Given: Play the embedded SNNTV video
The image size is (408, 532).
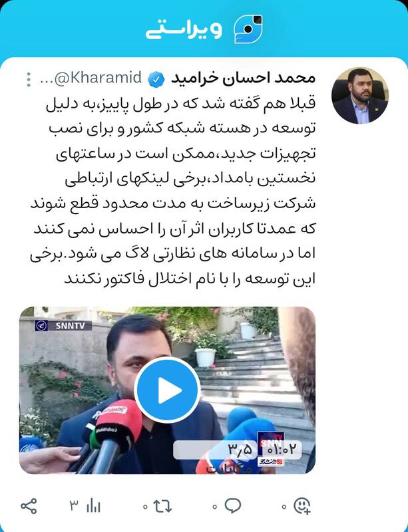Looking at the screenshot, I should pyautogui.click(x=167, y=390).
